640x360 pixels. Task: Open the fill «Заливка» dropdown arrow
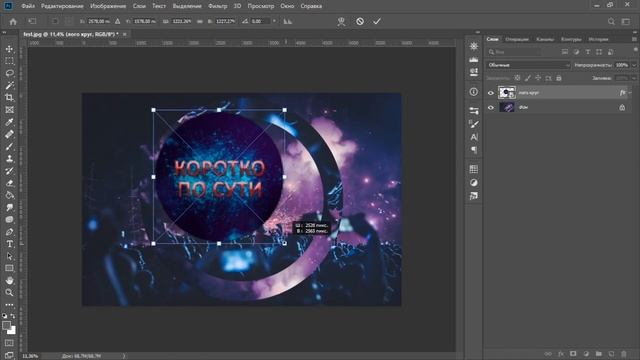(x=634, y=78)
